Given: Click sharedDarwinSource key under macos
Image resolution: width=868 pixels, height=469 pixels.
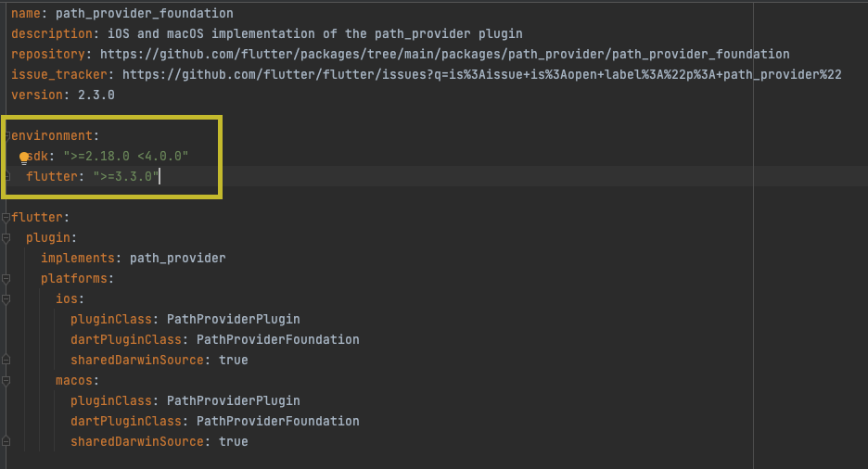Looking at the screenshot, I should point(136,441).
